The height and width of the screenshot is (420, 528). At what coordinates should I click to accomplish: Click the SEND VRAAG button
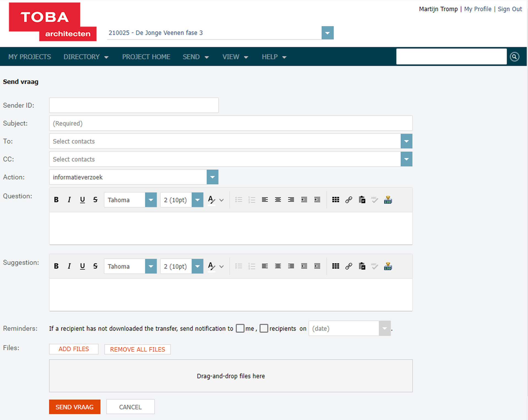(75, 407)
